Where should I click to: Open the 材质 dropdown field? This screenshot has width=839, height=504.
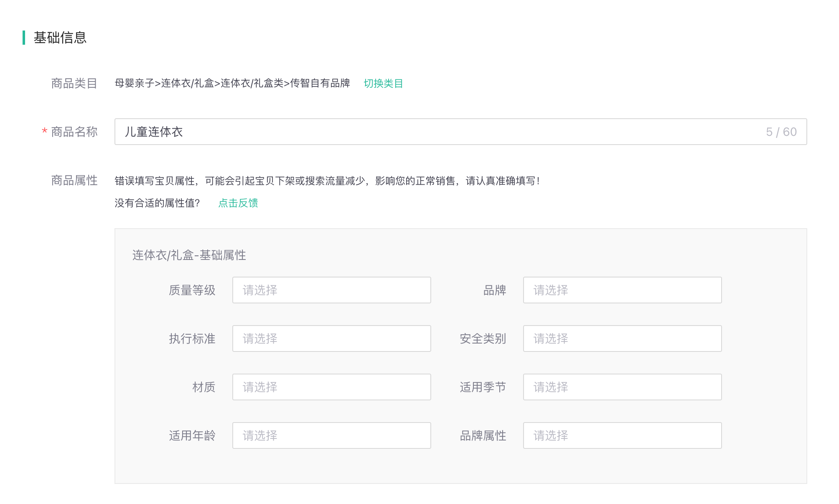[331, 387]
